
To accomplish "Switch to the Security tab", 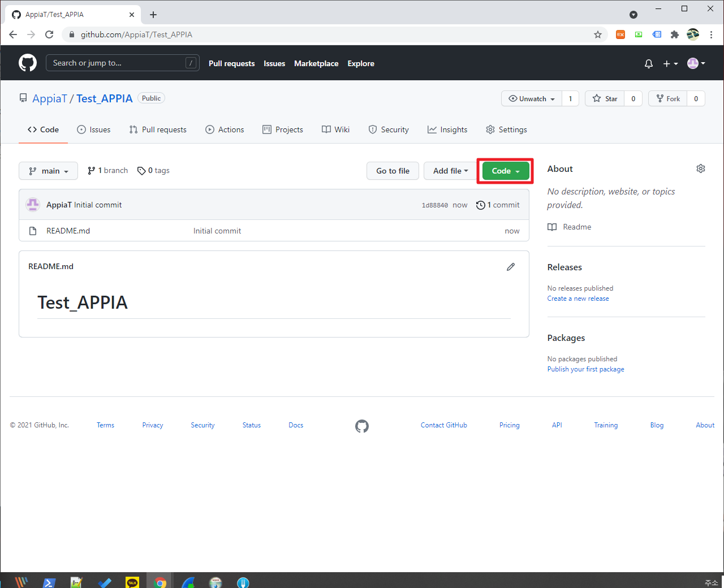I will 389,129.
